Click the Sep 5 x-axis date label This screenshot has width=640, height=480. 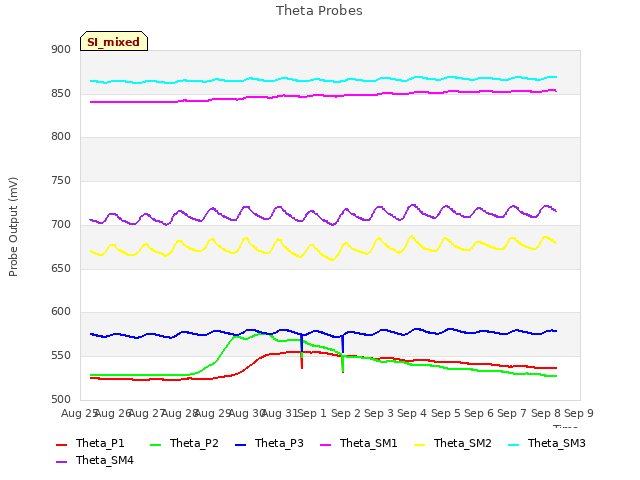click(445, 413)
